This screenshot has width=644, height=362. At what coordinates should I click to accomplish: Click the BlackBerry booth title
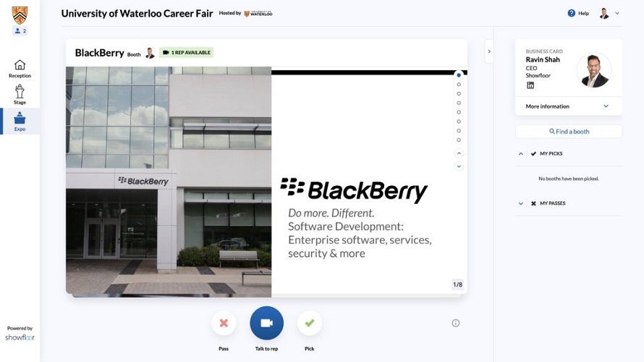point(99,53)
